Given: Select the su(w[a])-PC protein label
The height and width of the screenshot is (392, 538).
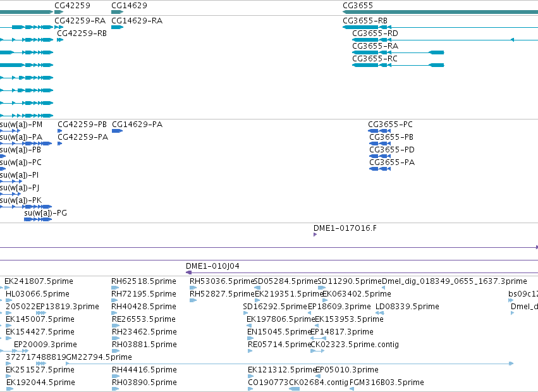Looking at the screenshot, I should 21,162.
